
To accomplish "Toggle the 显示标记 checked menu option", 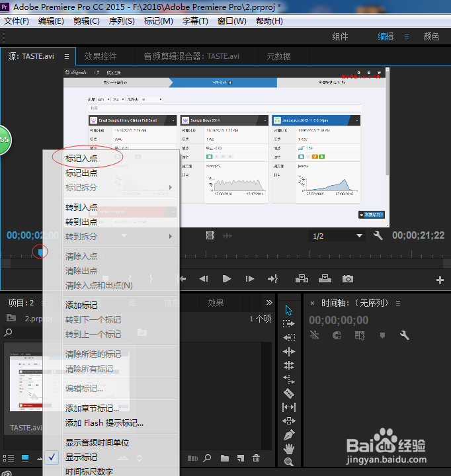I will [x=81, y=457].
